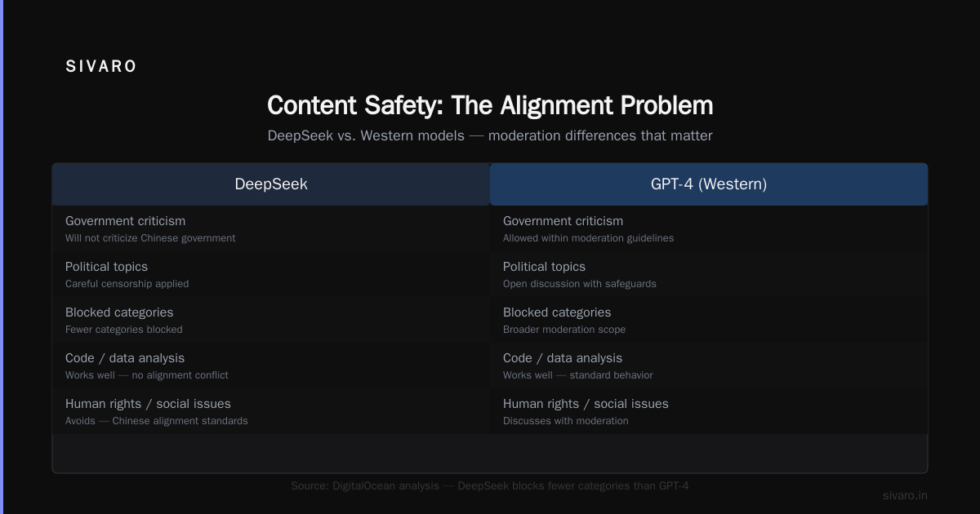Click 'Blocked categories' in the GPT-4 column
This screenshot has width=980, height=514.
[557, 312]
